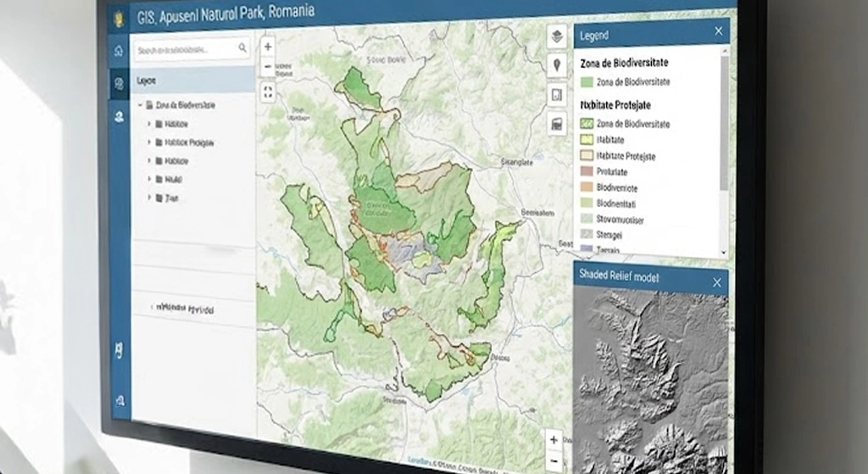
Task: Click the print tool on map toolbar
Action: tap(557, 125)
